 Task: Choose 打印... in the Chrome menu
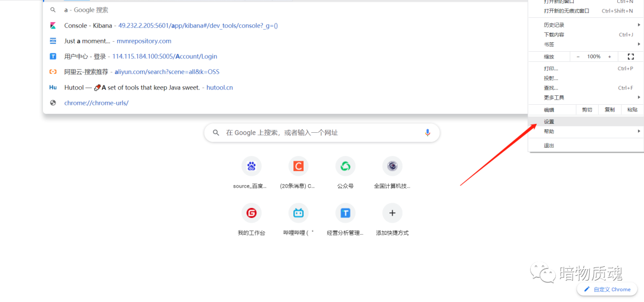click(x=586, y=69)
